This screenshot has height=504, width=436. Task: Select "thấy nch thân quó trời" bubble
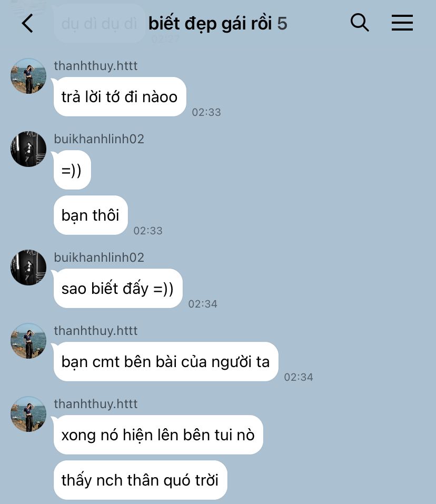point(141,480)
